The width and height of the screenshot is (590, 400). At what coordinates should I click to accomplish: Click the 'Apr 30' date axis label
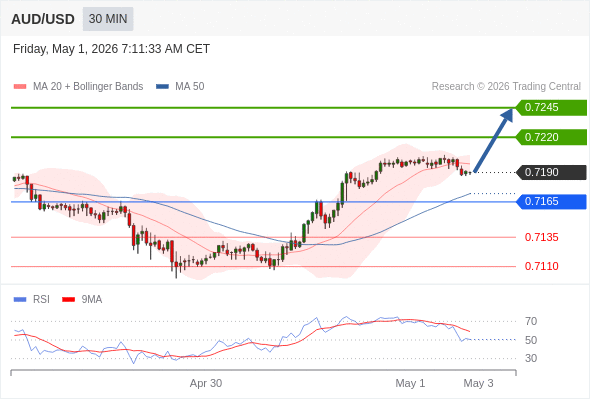click(x=206, y=383)
